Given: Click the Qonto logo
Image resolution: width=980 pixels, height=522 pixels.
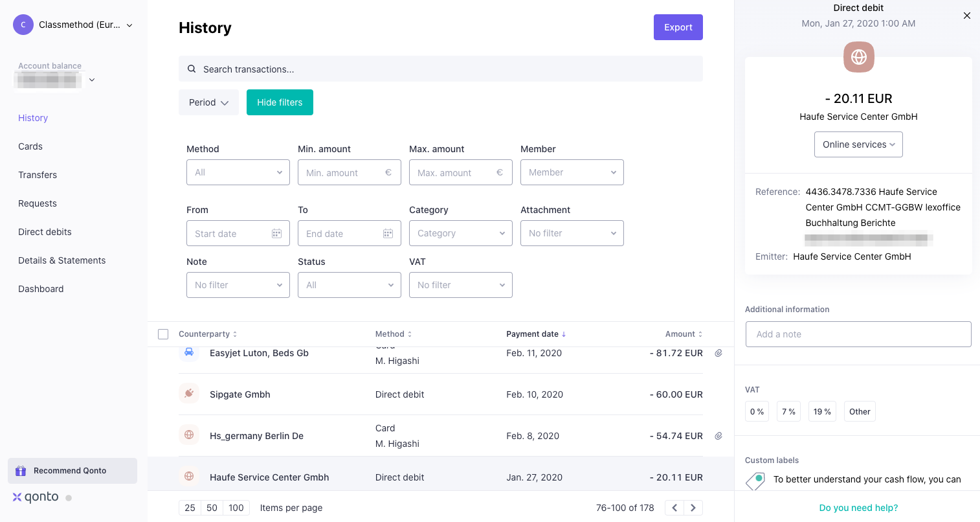Looking at the screenshot, I should (x=36, y=497).
